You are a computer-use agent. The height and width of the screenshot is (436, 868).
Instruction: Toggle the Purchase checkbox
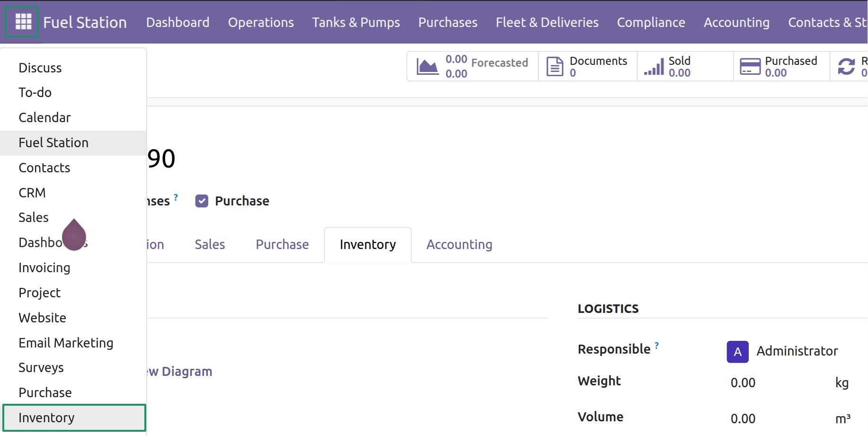click(202, 201)
